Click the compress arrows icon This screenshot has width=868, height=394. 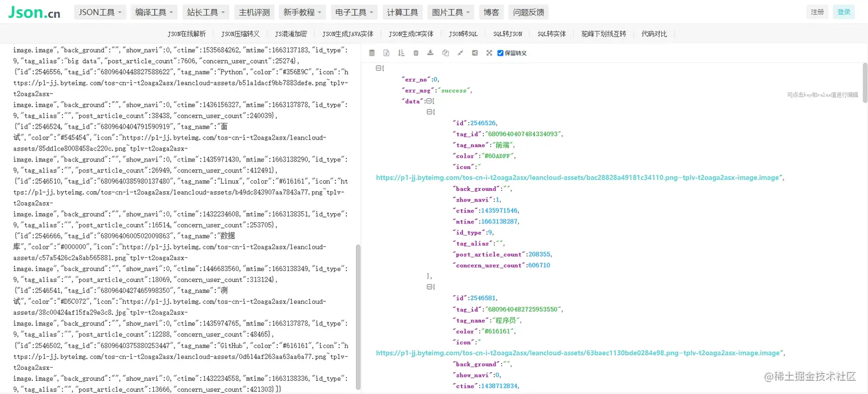click(460, 53)
